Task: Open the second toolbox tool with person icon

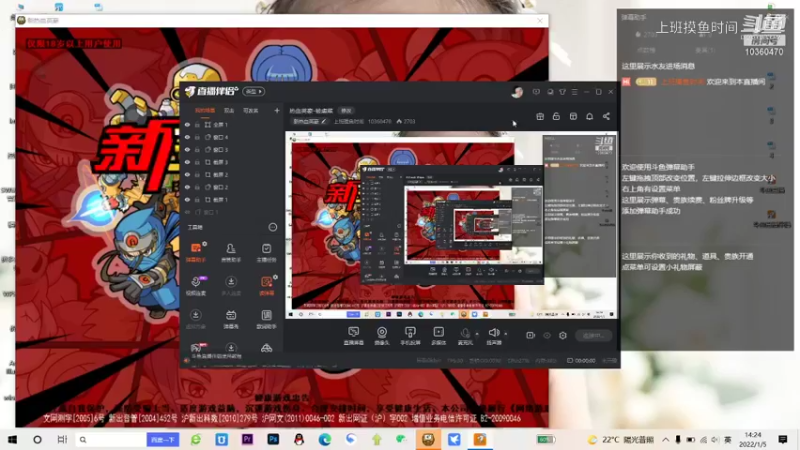Action: (x=231, y=252)
